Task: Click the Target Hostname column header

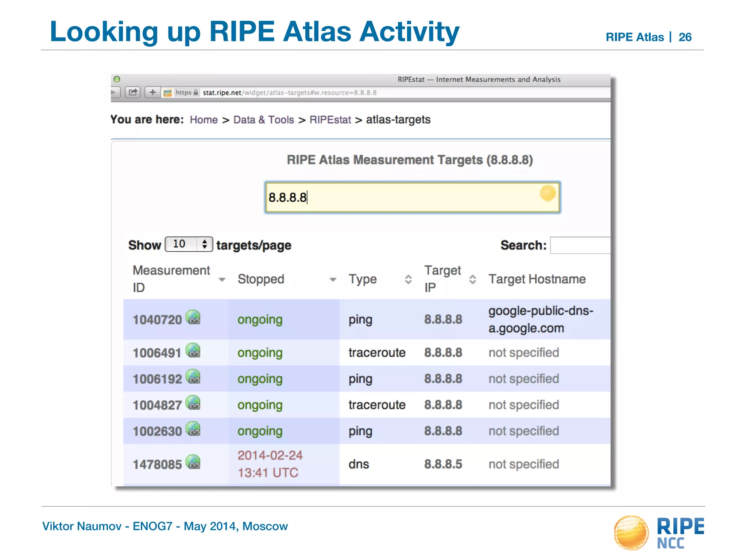Action: 537,279
